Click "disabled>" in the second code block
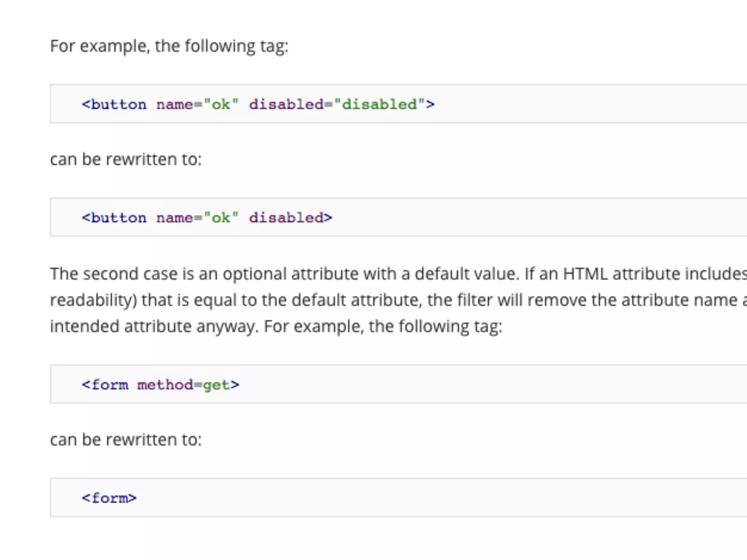The image size is (747, 560). click(290, 218)
